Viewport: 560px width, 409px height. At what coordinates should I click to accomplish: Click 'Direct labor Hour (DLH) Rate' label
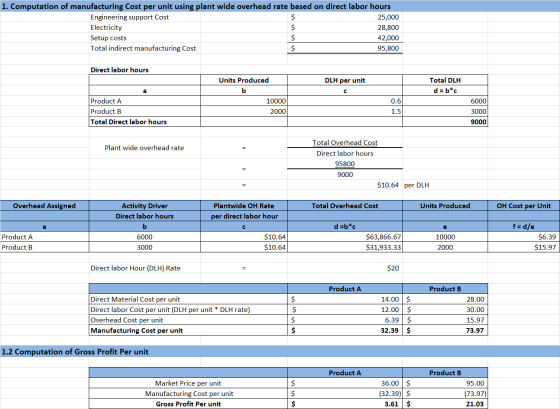135,268
